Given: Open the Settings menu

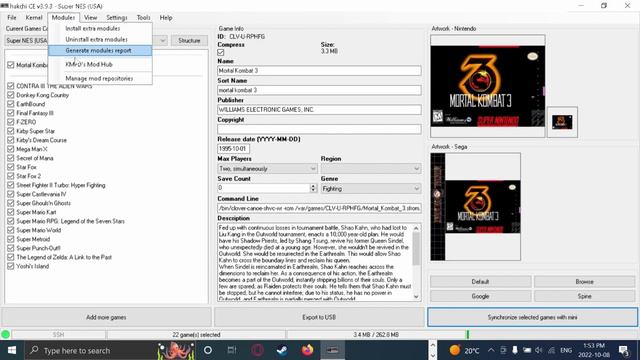Looking at the screenshot, I should click(x=117, y=18).
